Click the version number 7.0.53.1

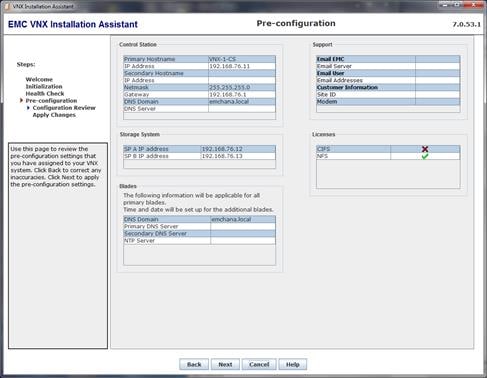[466, 24]
